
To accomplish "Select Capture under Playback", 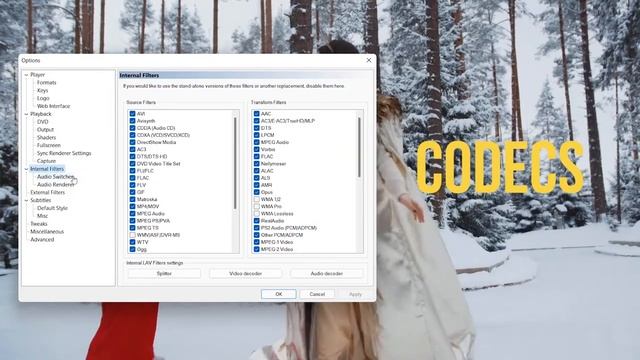I will pos(46,161).
